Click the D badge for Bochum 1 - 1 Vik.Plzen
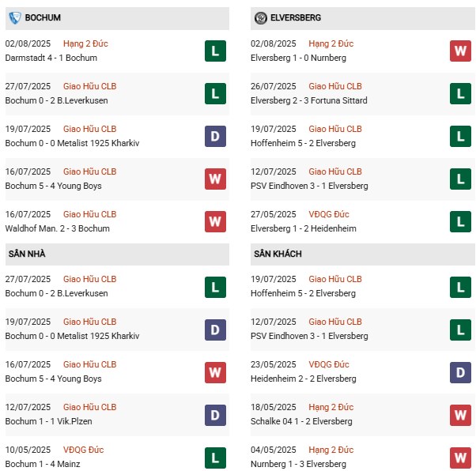This screenshot has height=471, width=476. (x=215, y=415)
